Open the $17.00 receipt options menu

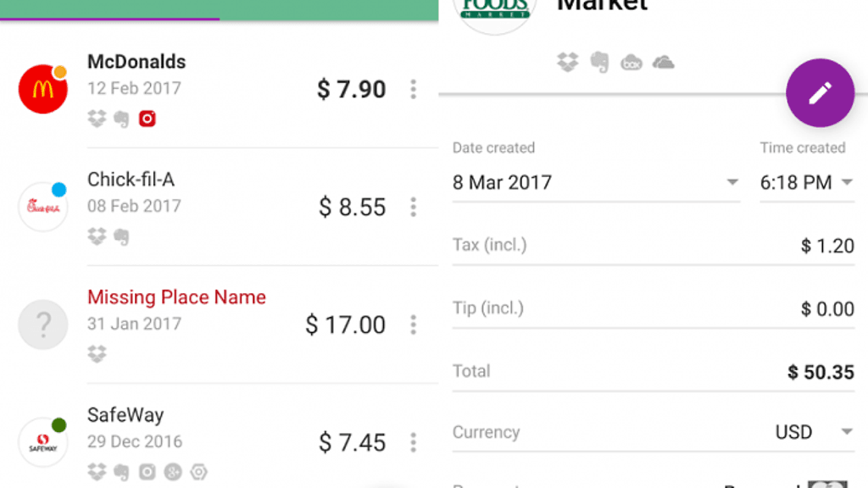tap(413, 324)
